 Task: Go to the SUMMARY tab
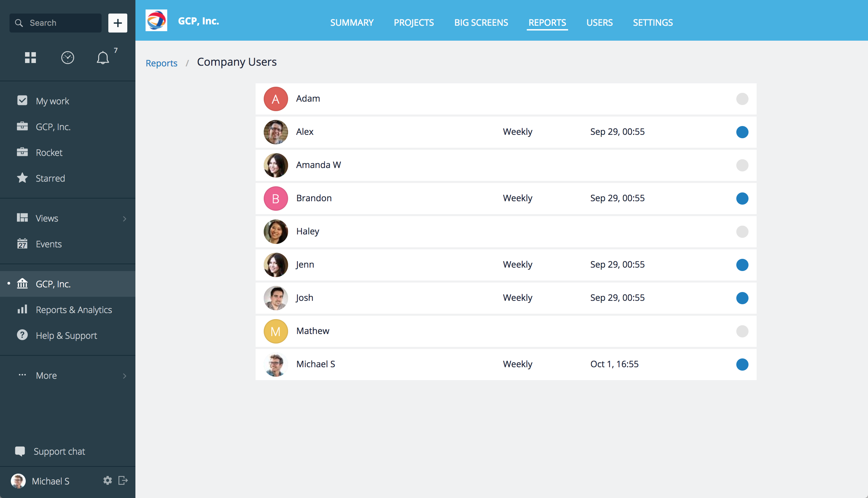[x=352, y=23]
